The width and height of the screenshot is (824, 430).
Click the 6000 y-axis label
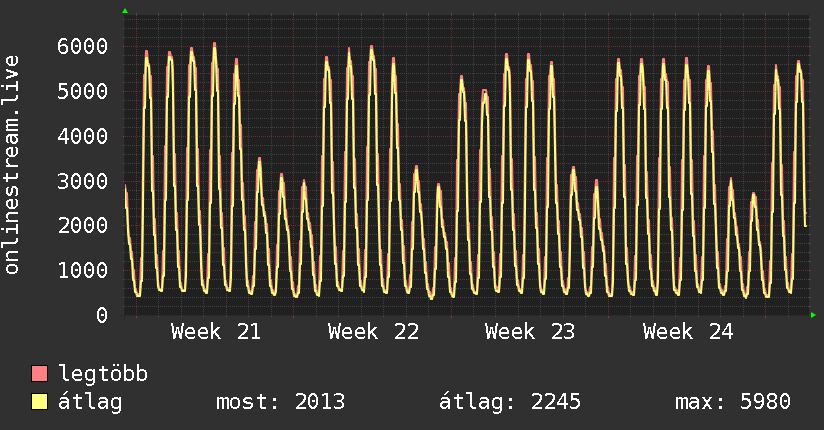coord(83,46)
